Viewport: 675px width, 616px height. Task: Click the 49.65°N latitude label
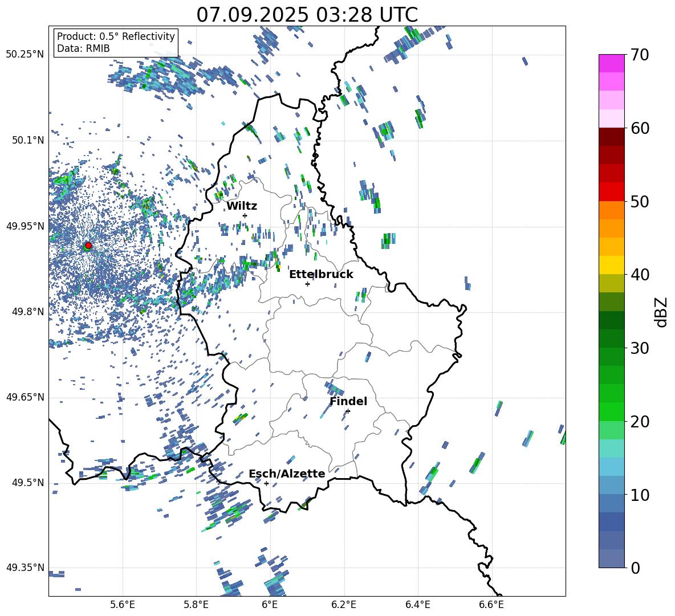coord(25,397)
